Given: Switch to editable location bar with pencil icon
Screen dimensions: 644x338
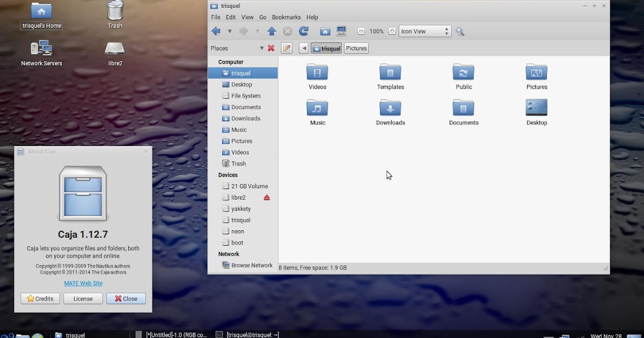Looking at the screenshot, I should (x=287, y=48).
